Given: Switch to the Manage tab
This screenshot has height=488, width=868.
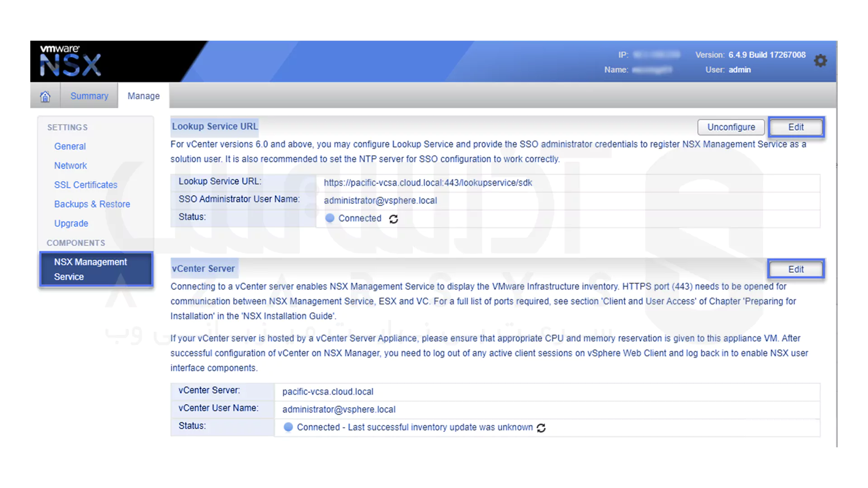Looking at the screenshot, I should [143, 96].
